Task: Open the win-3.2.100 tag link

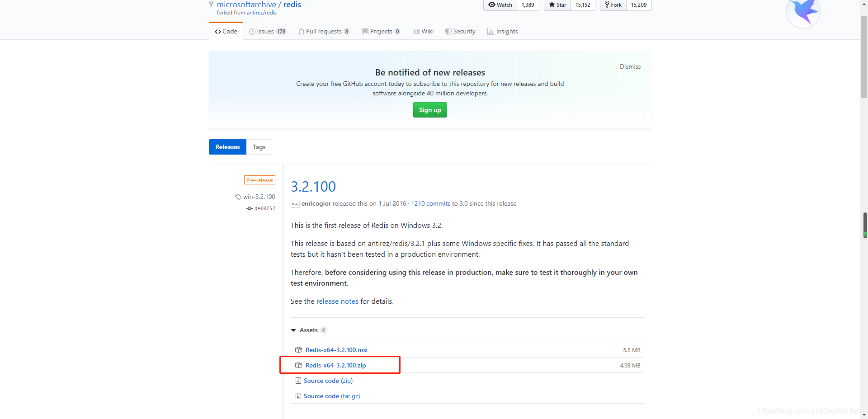Action: click(259, 197)
